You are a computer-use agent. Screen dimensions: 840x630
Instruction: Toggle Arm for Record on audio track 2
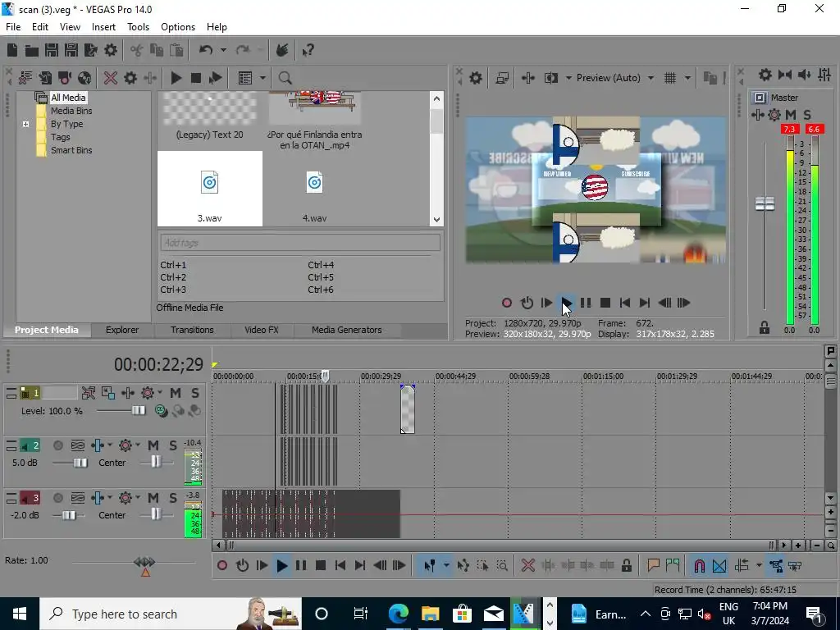click(x=58, y=445)
